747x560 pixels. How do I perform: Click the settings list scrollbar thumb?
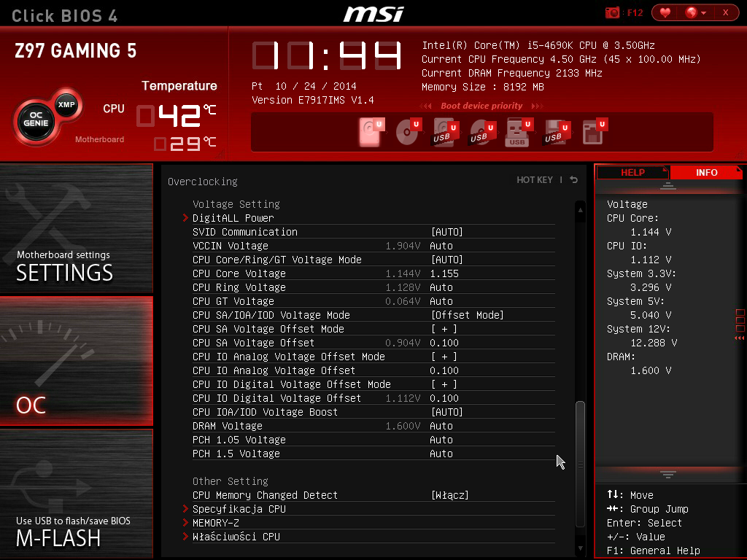tap(580, 463)
